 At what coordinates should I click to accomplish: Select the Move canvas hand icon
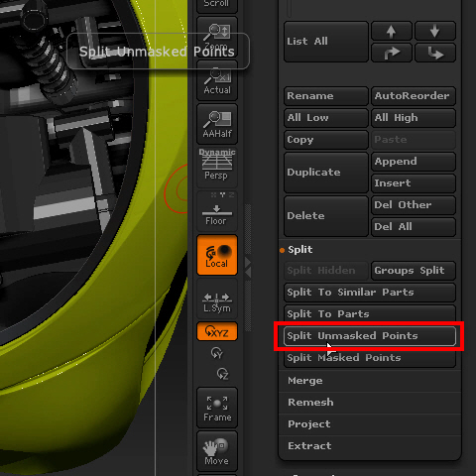pos(217,451)
